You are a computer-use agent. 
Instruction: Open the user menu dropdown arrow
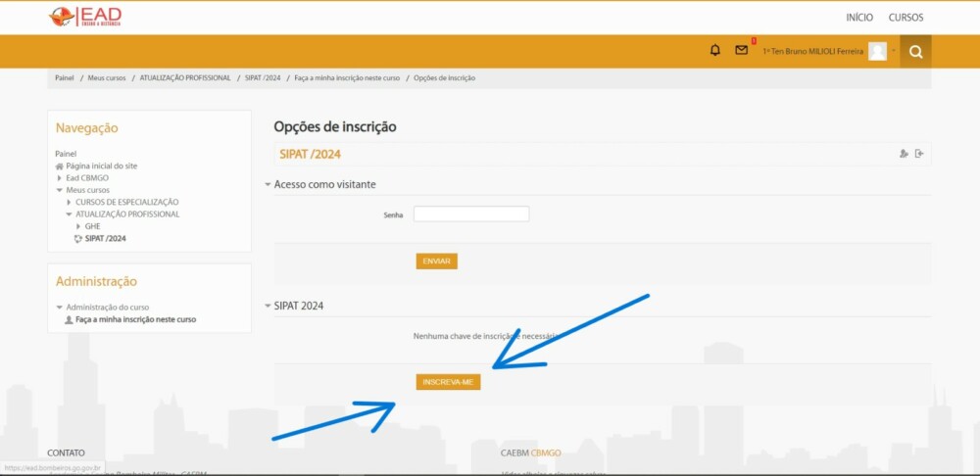click(x=894, y=52)
